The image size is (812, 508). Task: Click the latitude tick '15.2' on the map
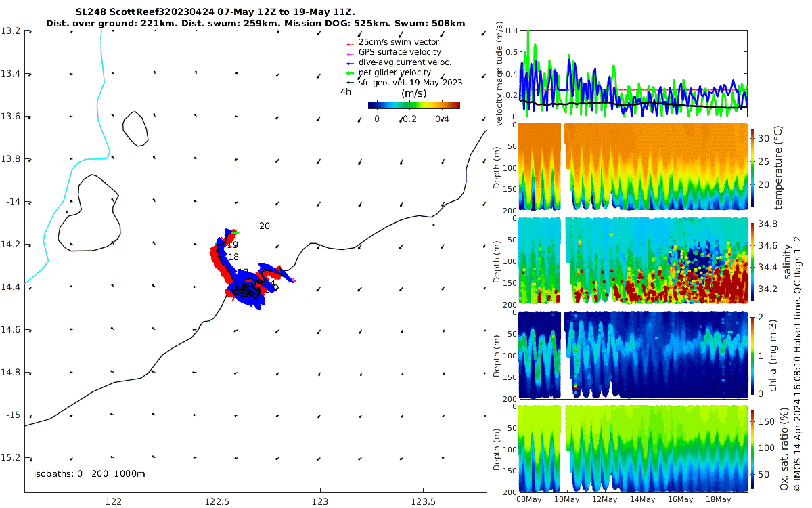pos(11,458)
